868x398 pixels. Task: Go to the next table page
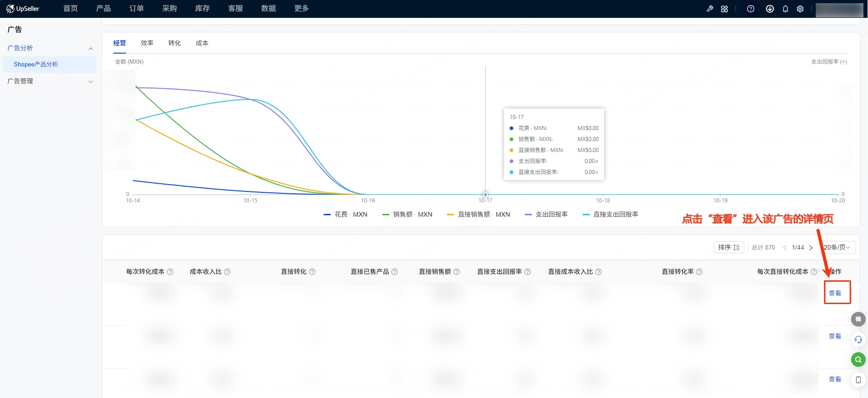click(x=811, y=248)
